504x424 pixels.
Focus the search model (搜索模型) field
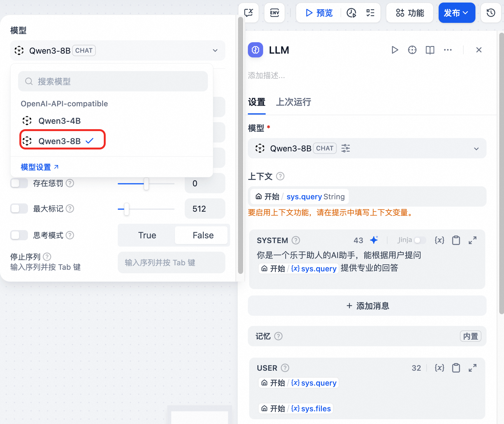click(x=113, y=81)
